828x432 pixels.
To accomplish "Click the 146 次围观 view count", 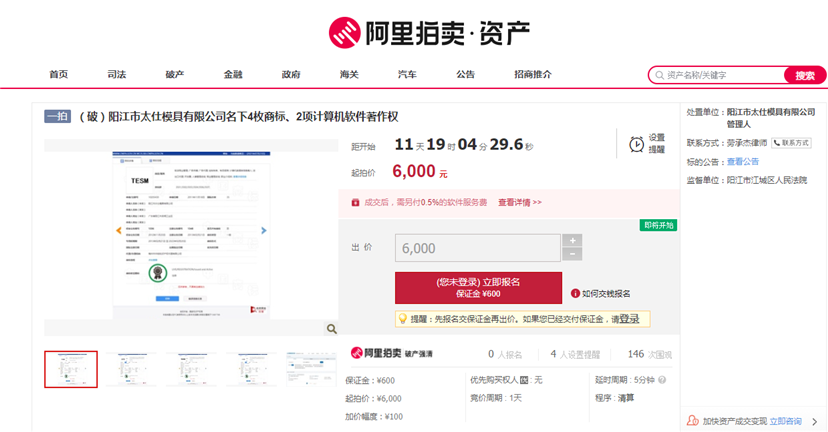I will (650, 354).
